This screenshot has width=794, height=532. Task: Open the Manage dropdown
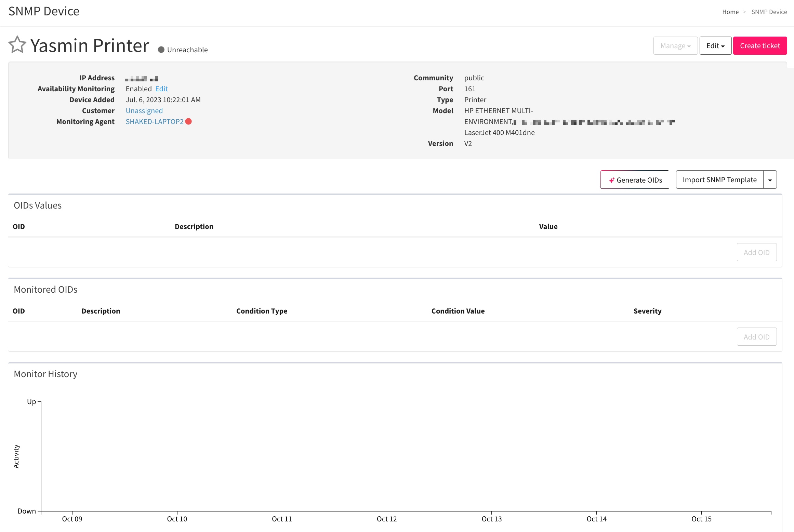675,45
